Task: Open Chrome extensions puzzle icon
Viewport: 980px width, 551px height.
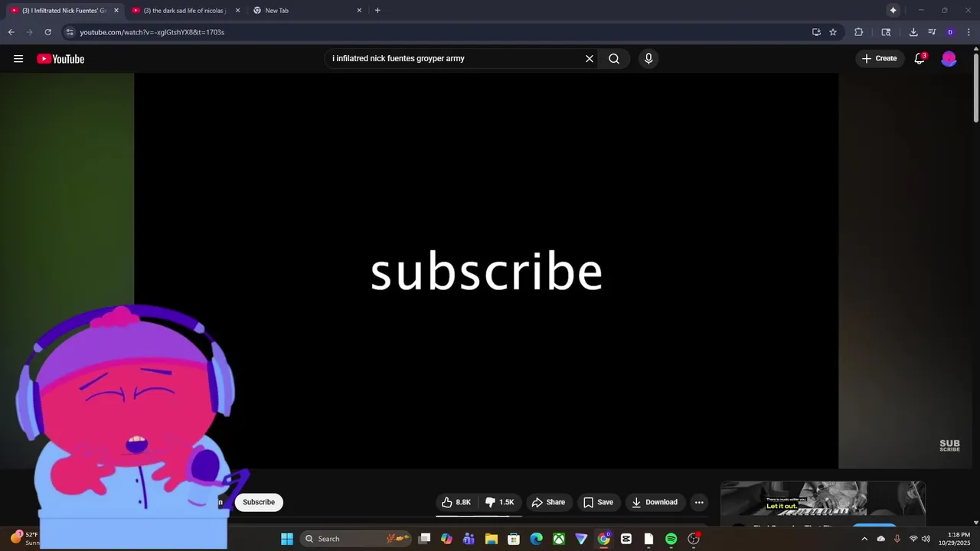Action: click(858, 32)
